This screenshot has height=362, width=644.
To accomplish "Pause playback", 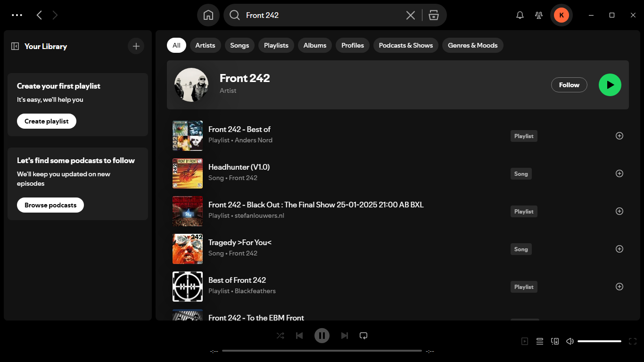I will (x=322, y=336).
